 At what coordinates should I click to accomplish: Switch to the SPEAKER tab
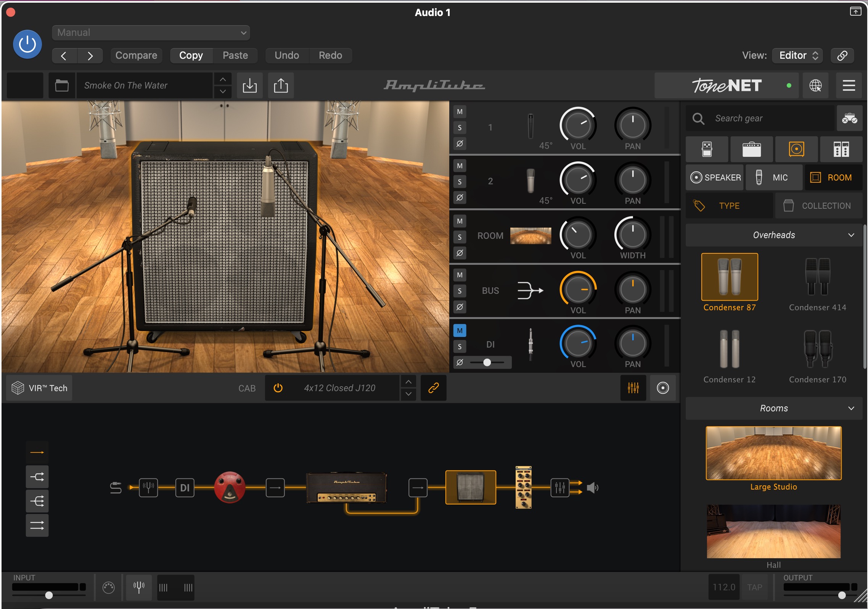coord(715,177)
